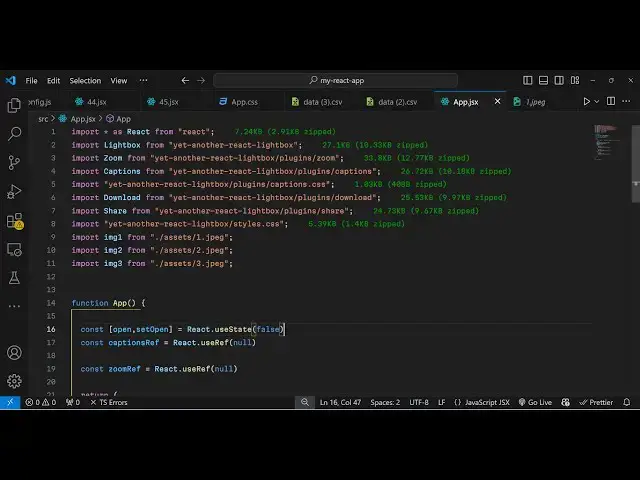The height and width of the screenshot is (480, 640).
Task: Toggle the primary side bar layout icon
Action: point(527,80)
